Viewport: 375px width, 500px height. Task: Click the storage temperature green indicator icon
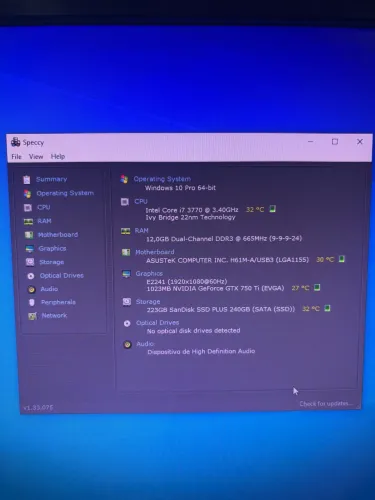tap(327, 308)
